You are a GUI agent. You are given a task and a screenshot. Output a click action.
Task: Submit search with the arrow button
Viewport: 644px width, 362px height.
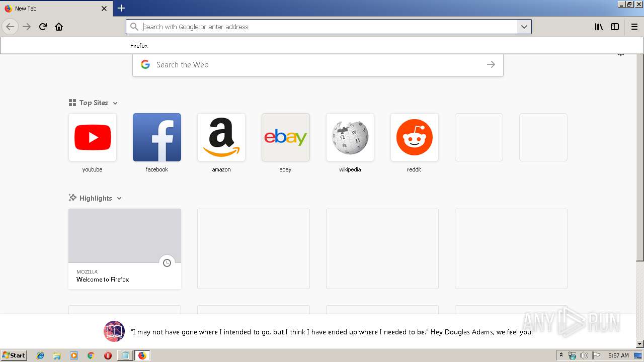tap(491, 64)
